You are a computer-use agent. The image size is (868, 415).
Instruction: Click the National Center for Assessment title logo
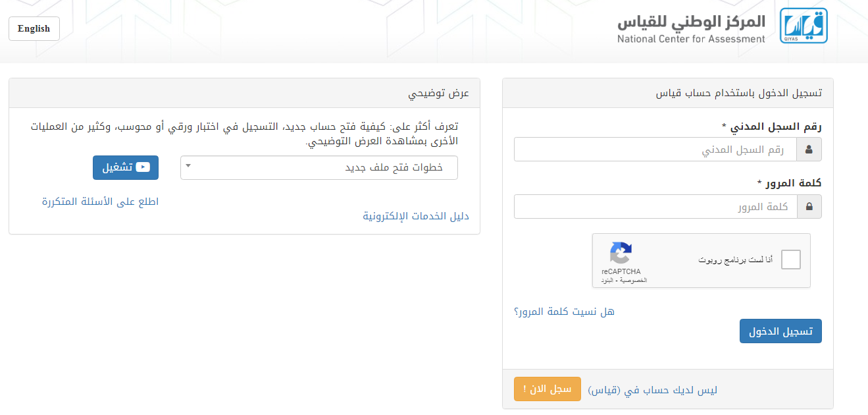691,29
